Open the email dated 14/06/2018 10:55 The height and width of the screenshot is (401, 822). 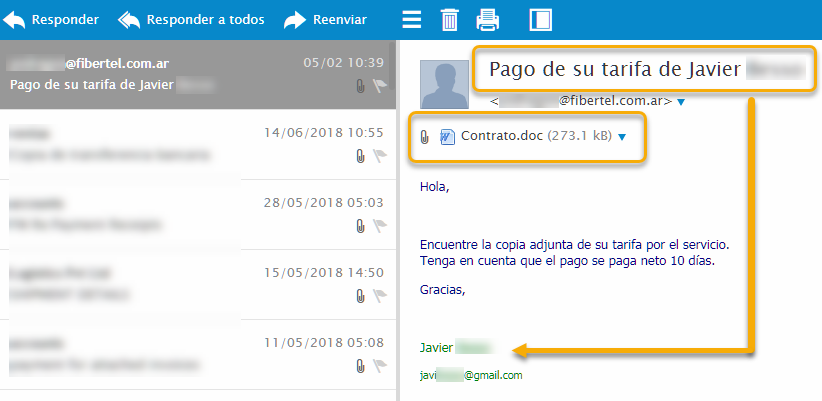point(198,144)
